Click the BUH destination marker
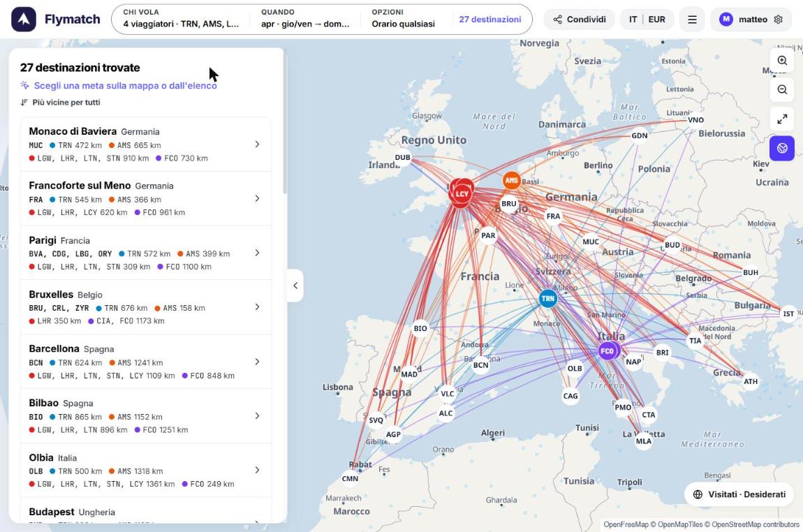Viewport: 803px width, 532px height. click(751, 273)
